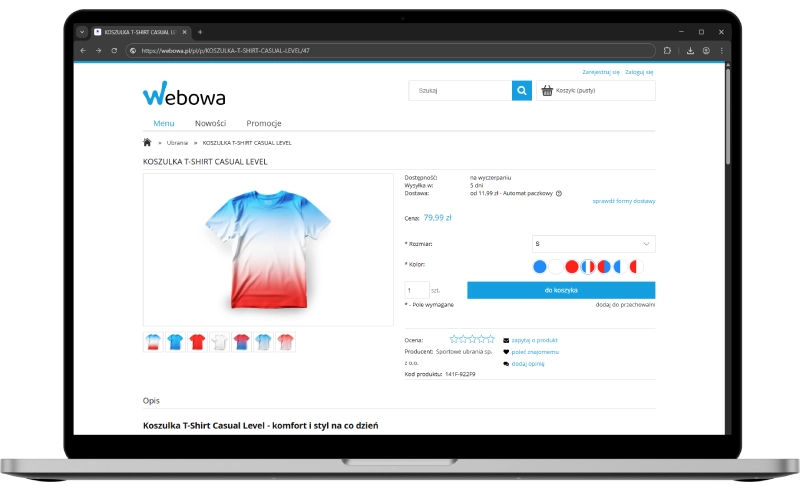Open the tab search chevron in tab strip
This screenshot has height=491, width=800.
pyautogui.click(x=82, y=32)
